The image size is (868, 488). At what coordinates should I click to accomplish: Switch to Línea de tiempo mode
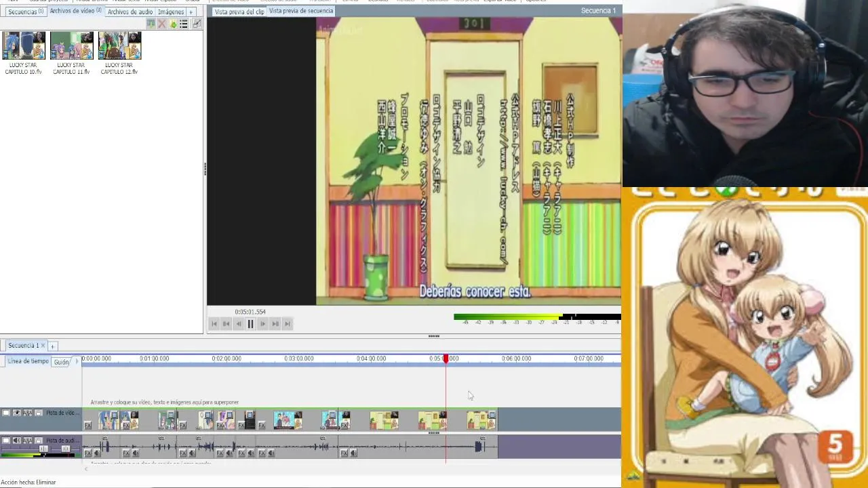[28, 361]
